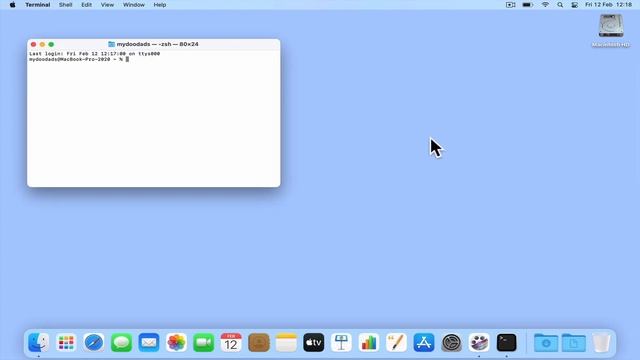Open Numbers in the Dock
Screen dimensions: 640x360
(369, 342)
